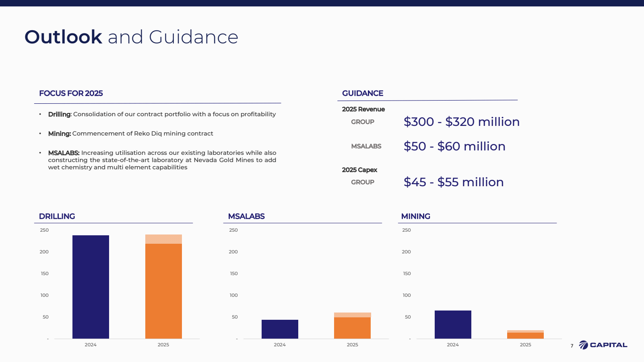
Task: Click the Capital logo icon
Action: coord(583,345)
